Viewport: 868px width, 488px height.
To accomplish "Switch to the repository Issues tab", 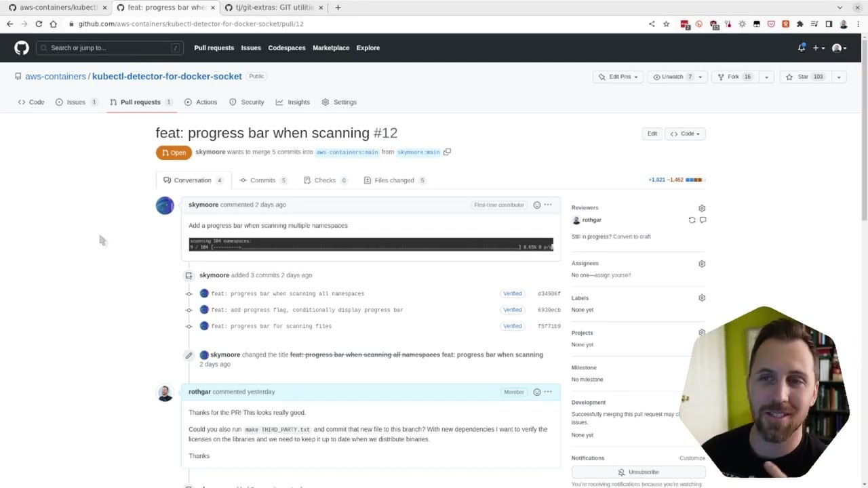I will 76,102.
